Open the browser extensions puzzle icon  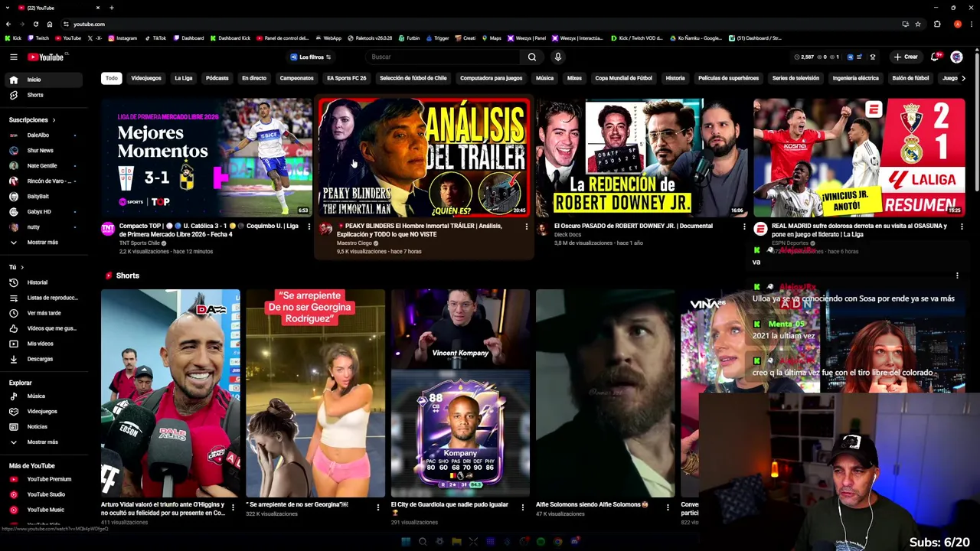tap(937, 24)
